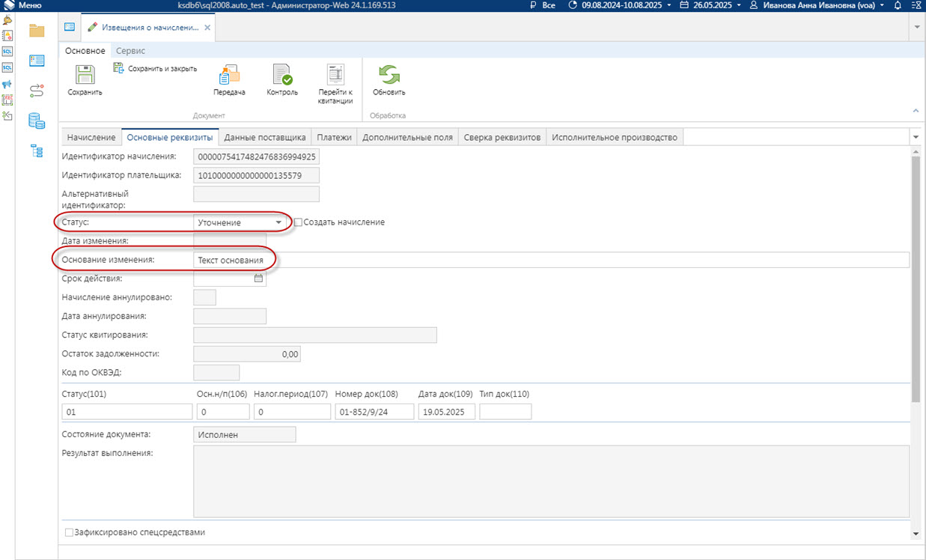Click the Идентификатор плательщика value field
Image resolution: width=926 pixels, height=560 pixels.
pyautogui.click(x=256, y=175)
